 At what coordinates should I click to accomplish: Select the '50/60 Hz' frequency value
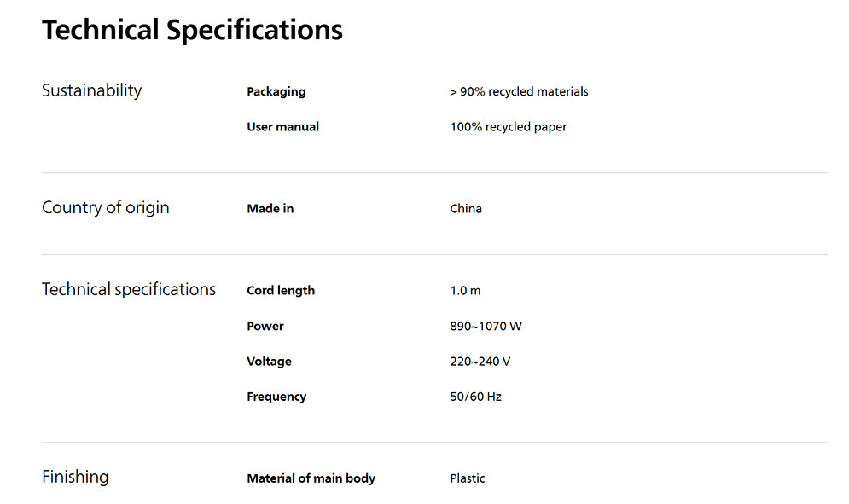(475, 397)
